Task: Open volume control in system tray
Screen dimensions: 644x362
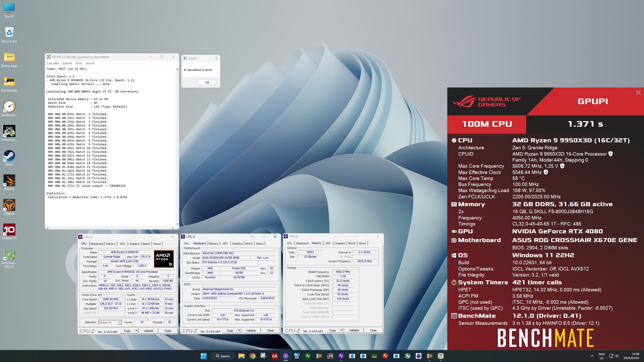Action: [x=617, y=356]
